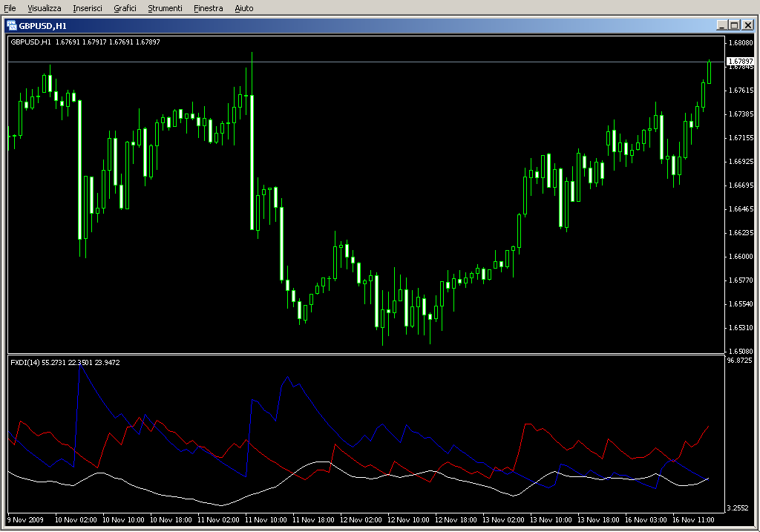Click the 1.67385 price scale value

(741, 114)
